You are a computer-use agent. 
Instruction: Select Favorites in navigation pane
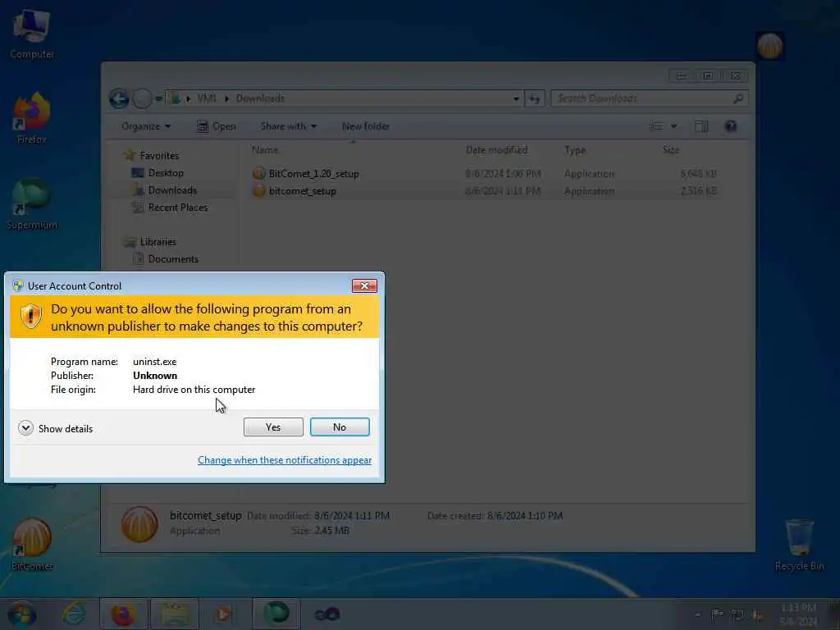click(x=152, y=155)
